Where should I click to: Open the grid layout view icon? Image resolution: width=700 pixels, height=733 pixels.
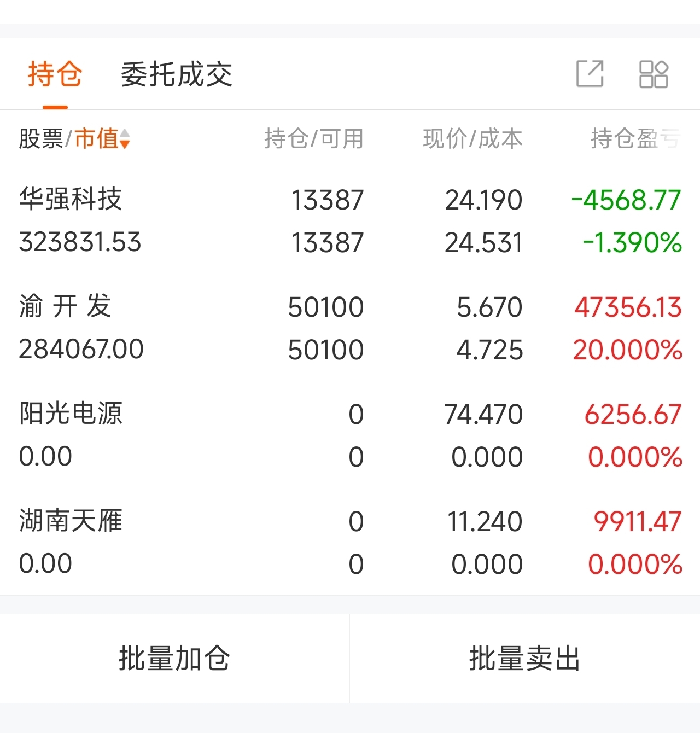pos(654,74)
